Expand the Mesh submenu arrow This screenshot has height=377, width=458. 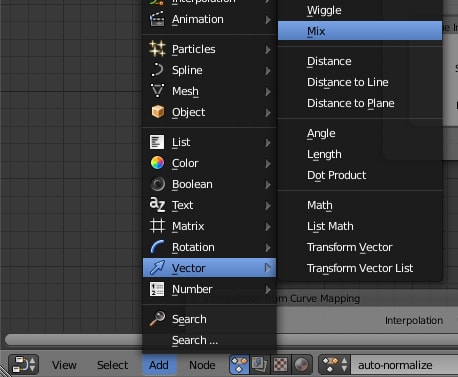click(268, 92)
